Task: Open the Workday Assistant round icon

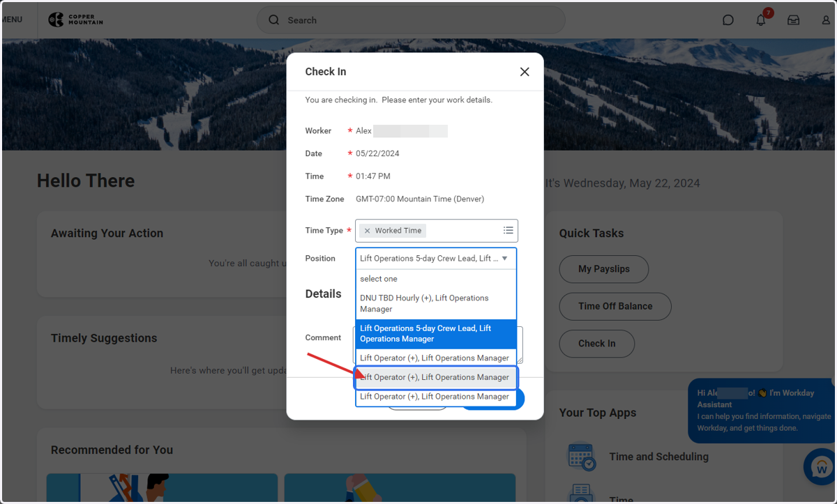Action: 821,466
